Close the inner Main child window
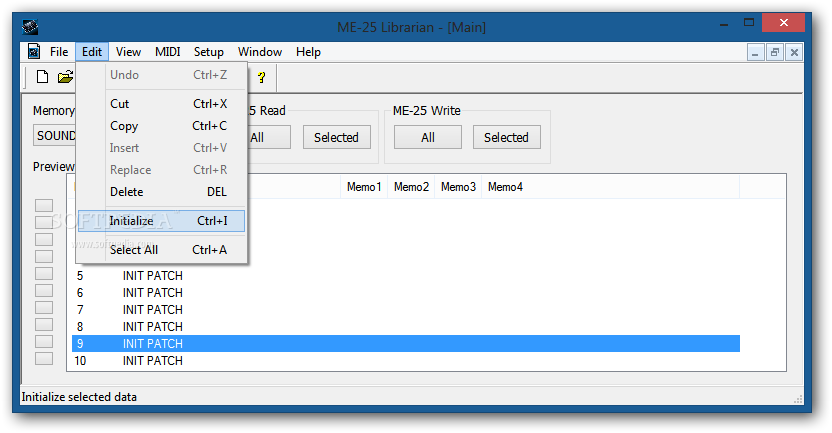Image resolution: width=832 pixels, height=433 pixels. pyautogui.click(x=794, y=52)
